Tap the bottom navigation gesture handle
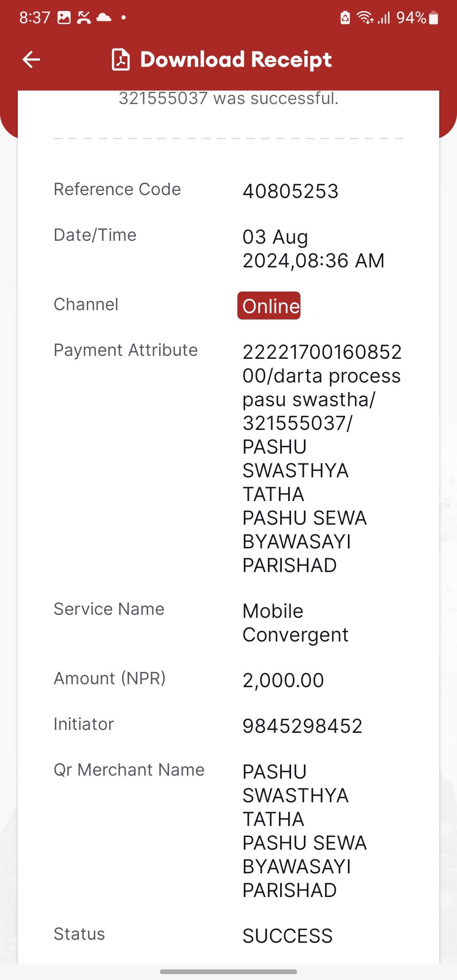The height and width of the screenshot is (980, 457). (228, 972)
